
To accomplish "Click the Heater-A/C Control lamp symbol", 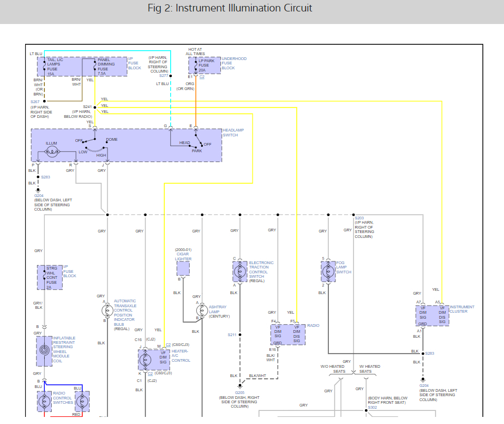I will 146,360.
